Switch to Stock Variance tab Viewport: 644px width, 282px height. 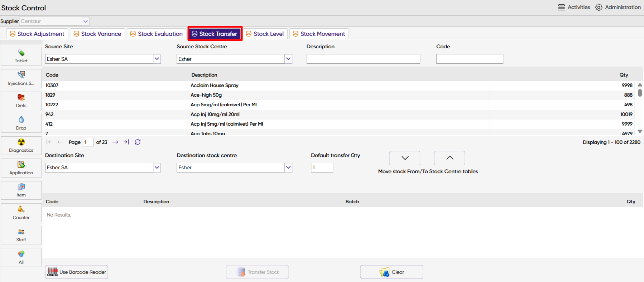(97, 34)
